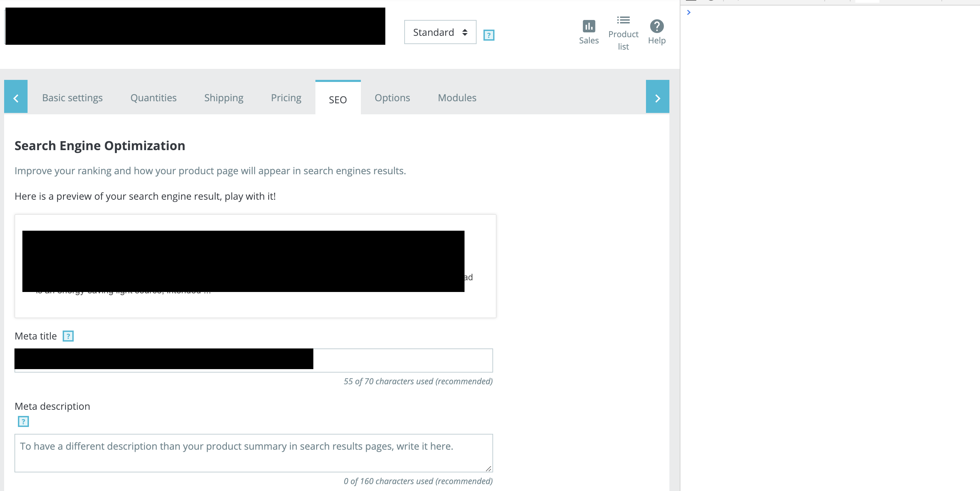980x491 pixels.
Task: Go to next product with right arrow
Action: click(657, 97)
